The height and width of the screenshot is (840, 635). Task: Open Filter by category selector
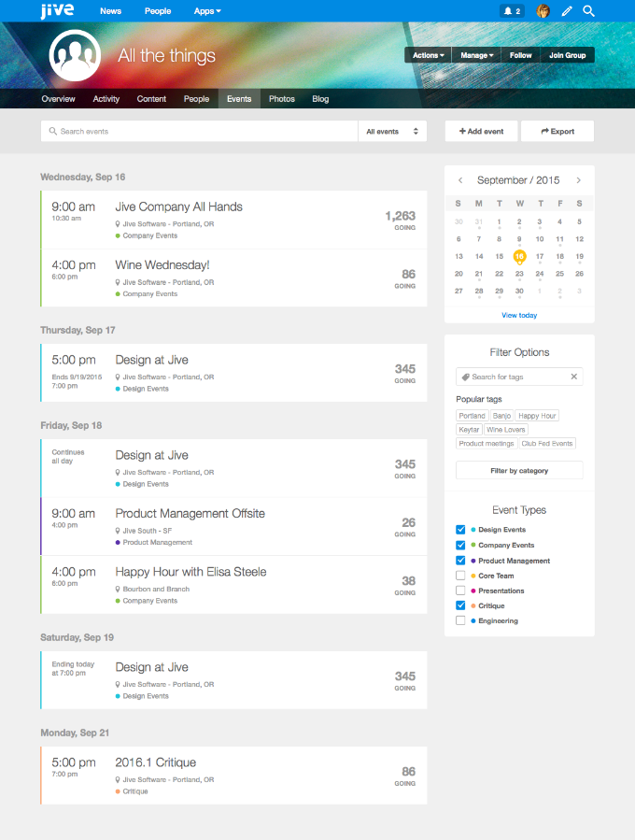pyautogui.click(x=519, y=470)
